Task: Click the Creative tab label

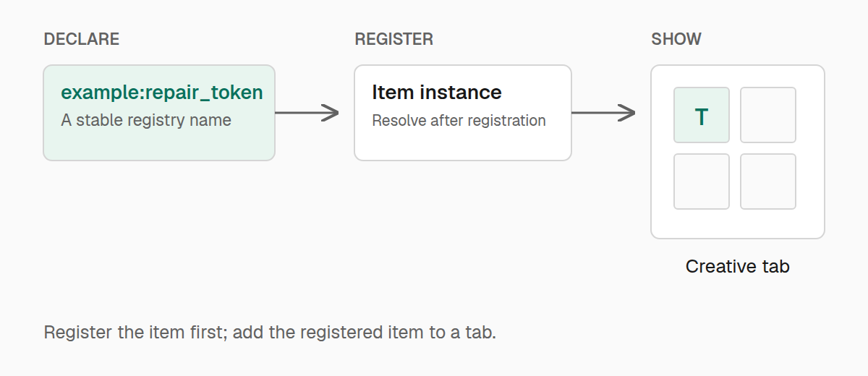Action: (738, 267)
